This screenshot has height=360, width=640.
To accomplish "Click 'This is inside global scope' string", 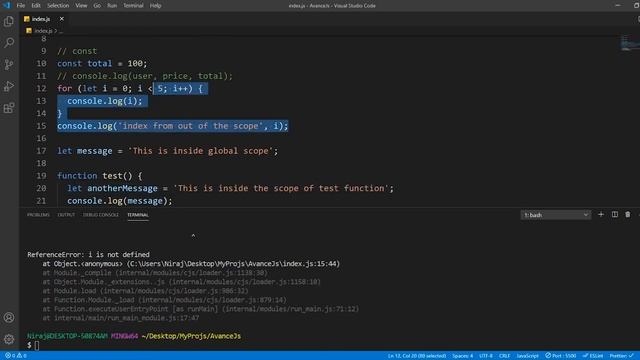I will click(200, 151).
